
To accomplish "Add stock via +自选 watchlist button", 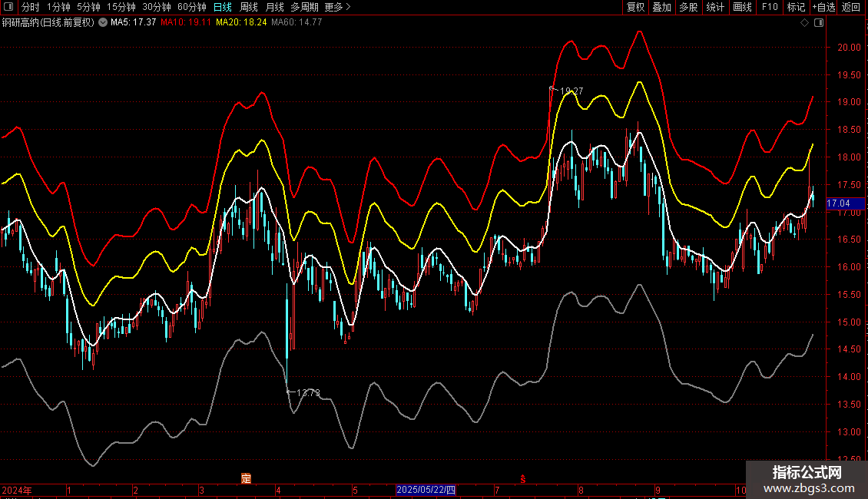I will point(823,7).
